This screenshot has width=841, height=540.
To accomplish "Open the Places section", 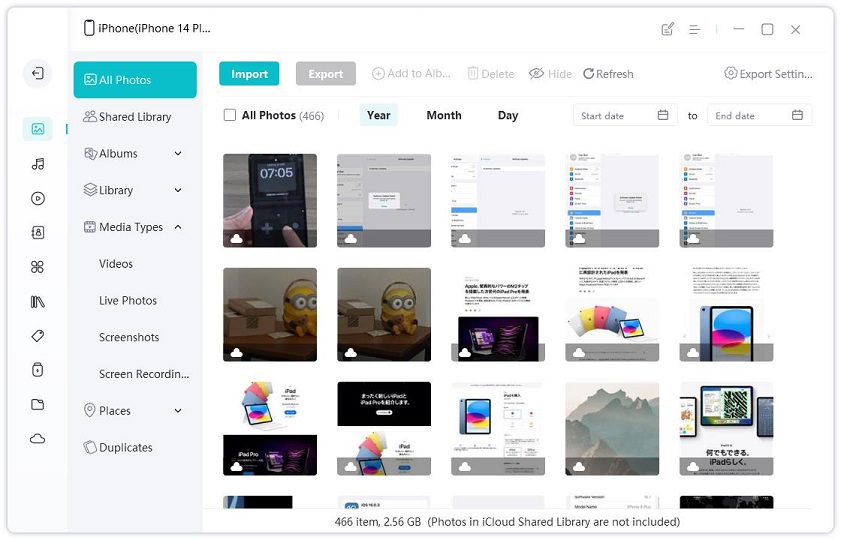I will click(107, 411).
